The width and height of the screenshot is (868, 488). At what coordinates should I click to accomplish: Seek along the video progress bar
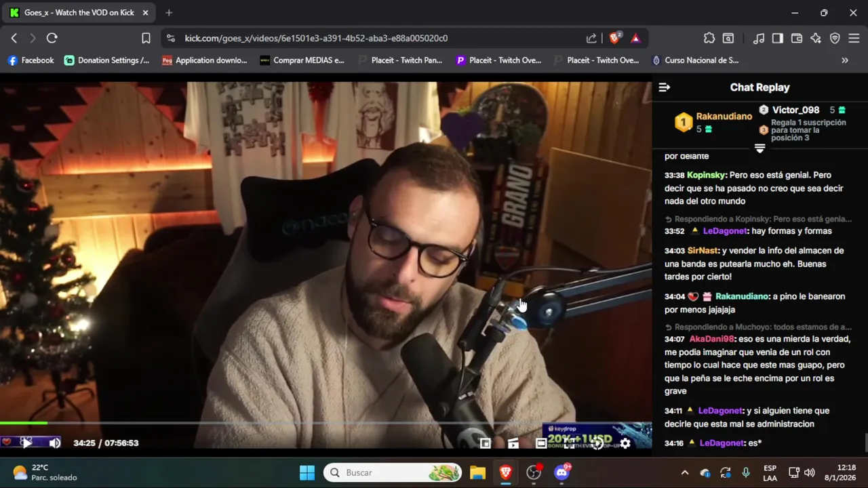tap(325, 424)
